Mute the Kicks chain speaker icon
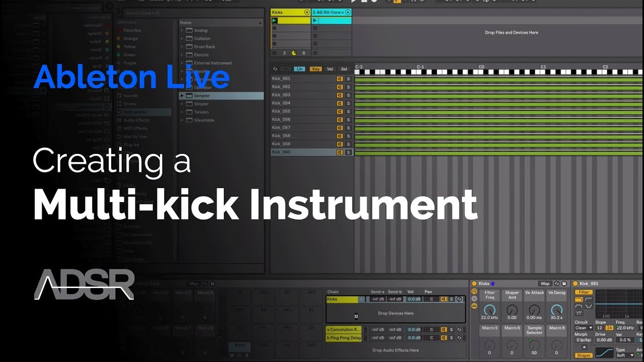This screenshot has height=362, width=644. pos(444,299)
